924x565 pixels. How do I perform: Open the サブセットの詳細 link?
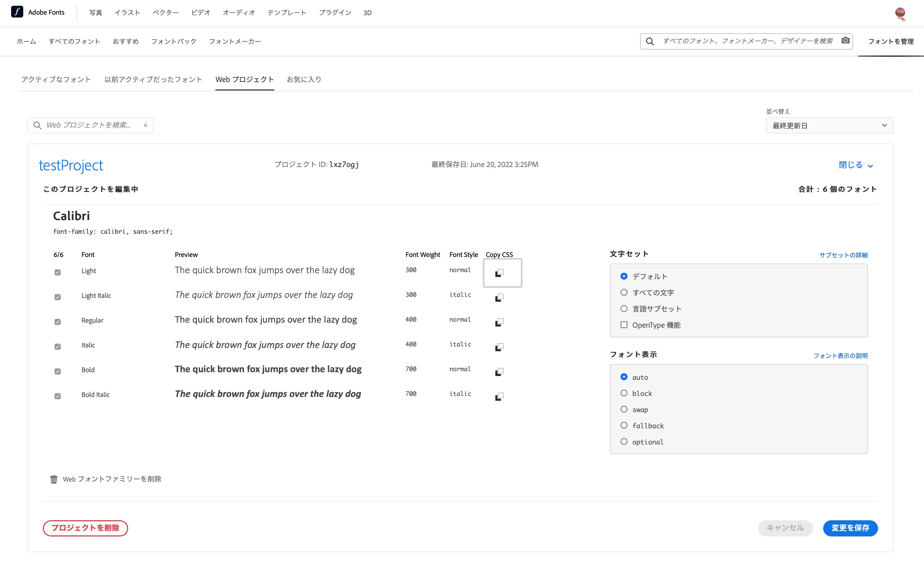tap(843, 255)
